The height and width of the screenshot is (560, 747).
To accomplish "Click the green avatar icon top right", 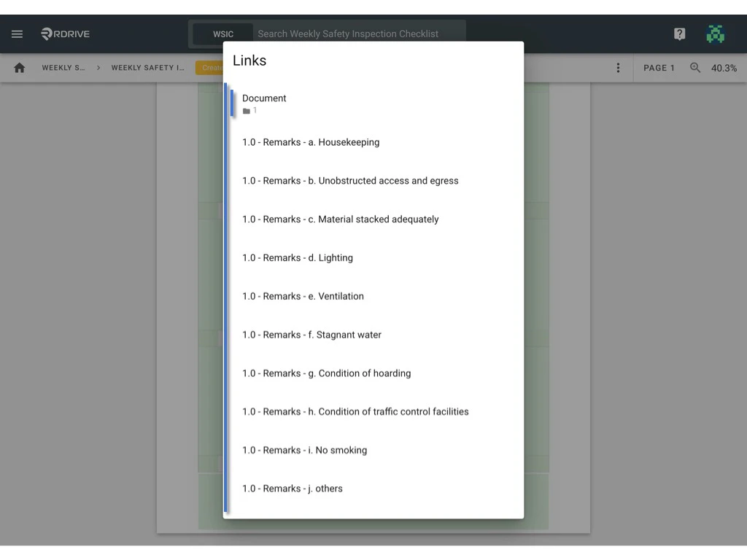I will click(716, 34).
